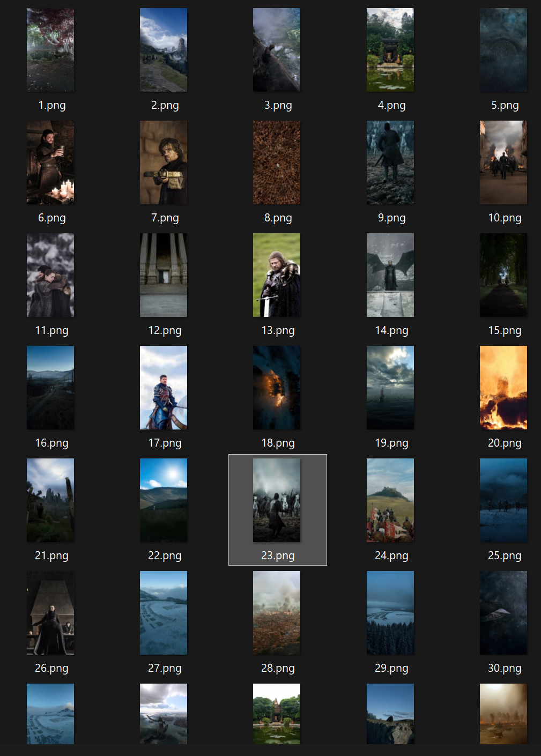
Task: Select the 8.png brown pattern thumbnail
Action: (277, 162)
